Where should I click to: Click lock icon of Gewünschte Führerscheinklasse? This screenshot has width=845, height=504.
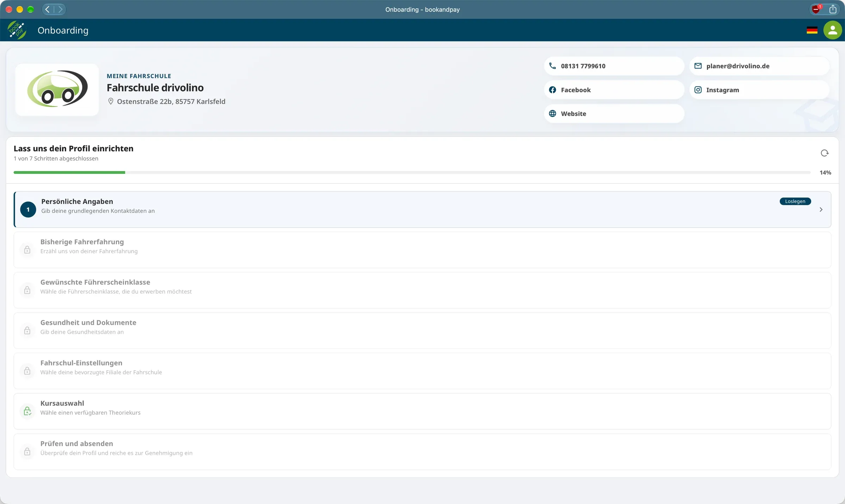27,290
